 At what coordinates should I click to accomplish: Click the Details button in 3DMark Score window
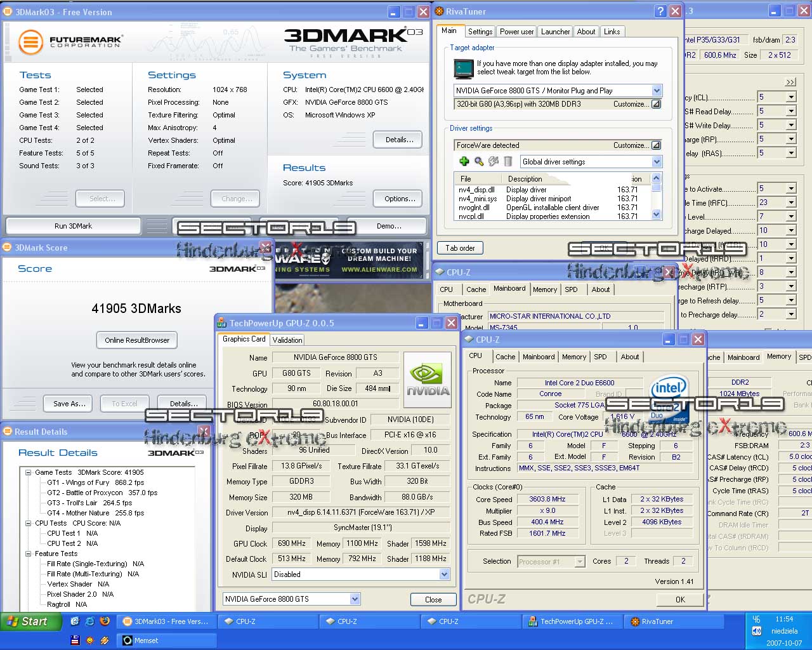pyautogui.click(x=184, y=404)
